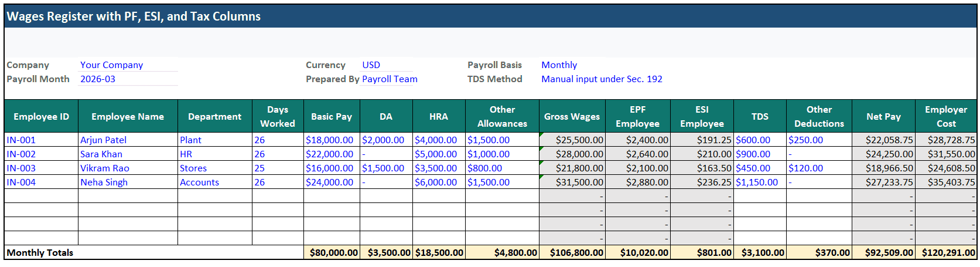
Task: Select employee ID cell 'IN-003'
Action: [41, 168]
